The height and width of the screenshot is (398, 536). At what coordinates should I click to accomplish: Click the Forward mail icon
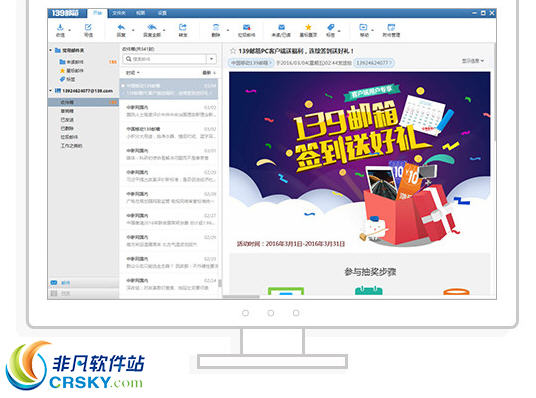(x=183, y=27)
